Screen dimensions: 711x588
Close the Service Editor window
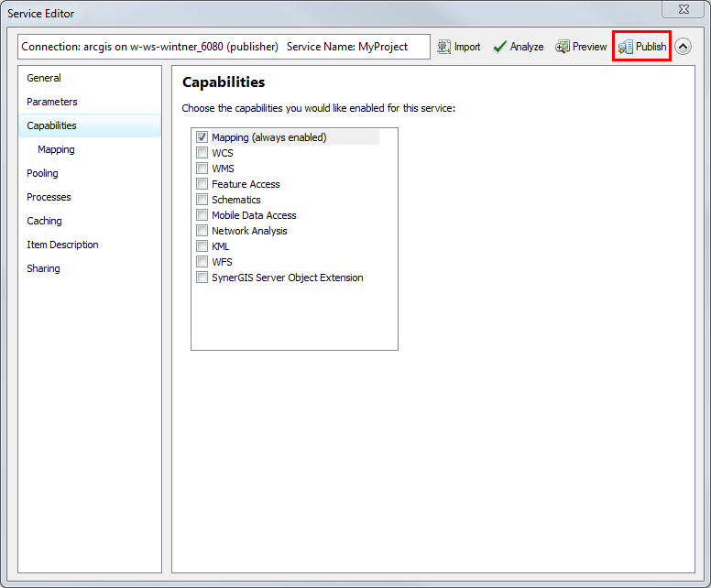(x=683, y=10)
